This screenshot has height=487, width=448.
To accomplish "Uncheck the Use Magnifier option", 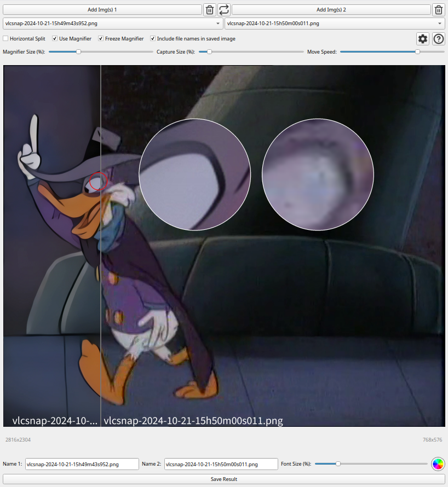I will pos(55,38).
